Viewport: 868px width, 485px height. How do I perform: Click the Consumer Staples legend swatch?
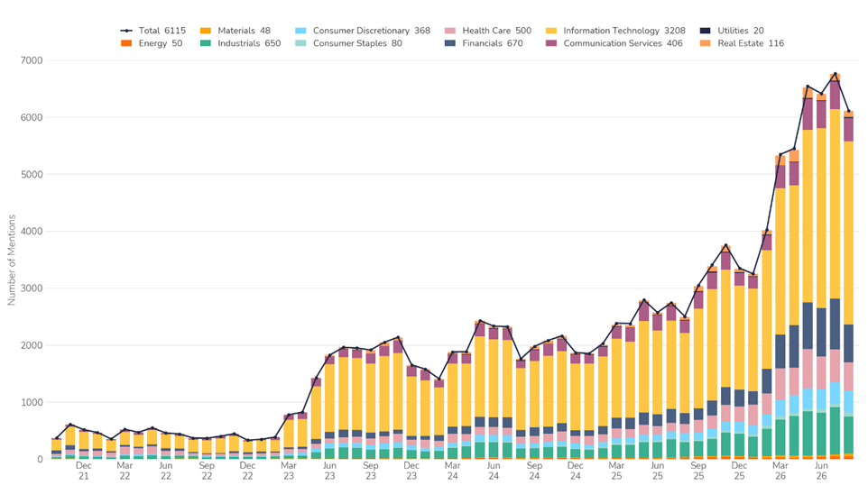[x=300, y=43]
